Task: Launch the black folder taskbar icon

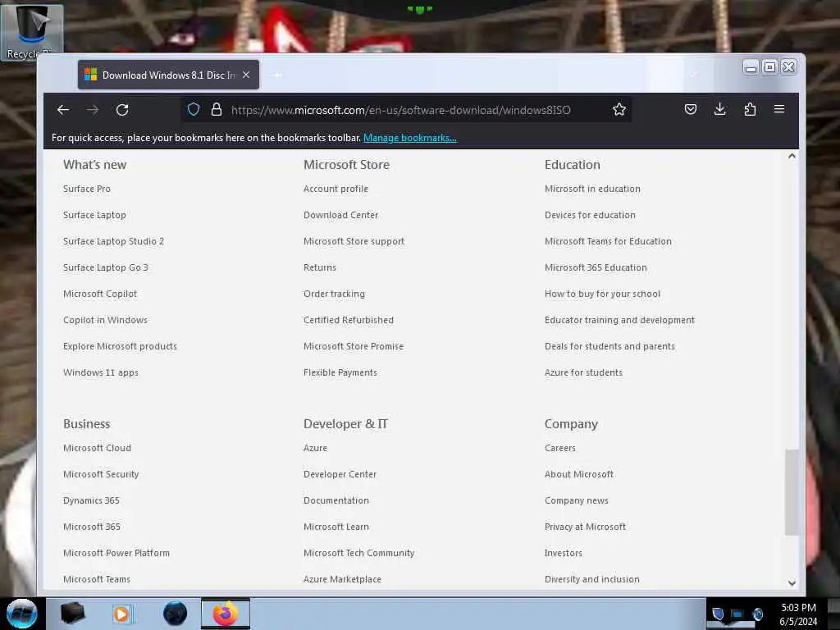Action: click(73, 614)
